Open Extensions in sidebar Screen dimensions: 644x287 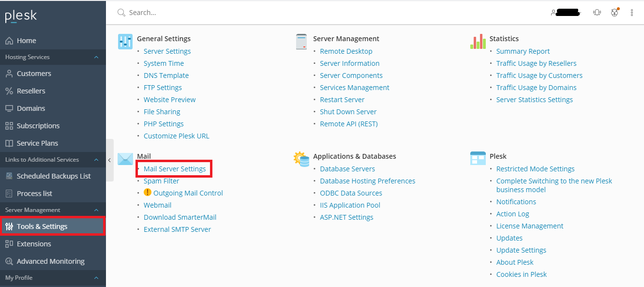pyautogui.click(x=53, y=244)
